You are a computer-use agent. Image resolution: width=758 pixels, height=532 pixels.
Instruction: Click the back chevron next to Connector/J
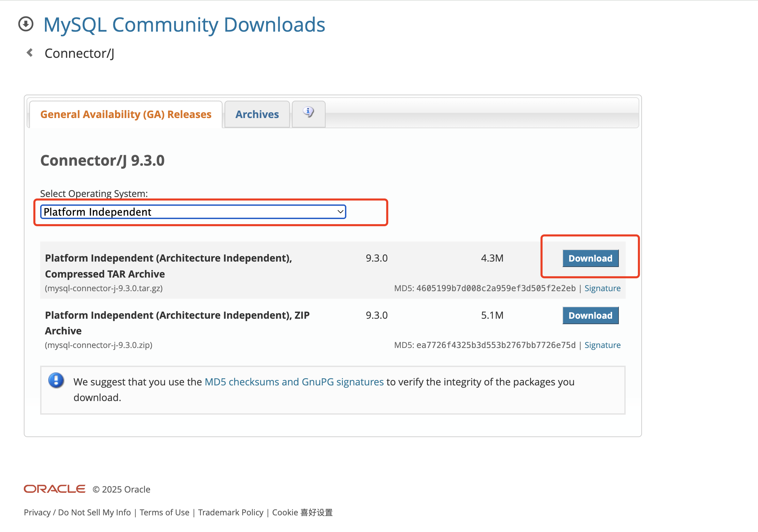tap(30, 53)
